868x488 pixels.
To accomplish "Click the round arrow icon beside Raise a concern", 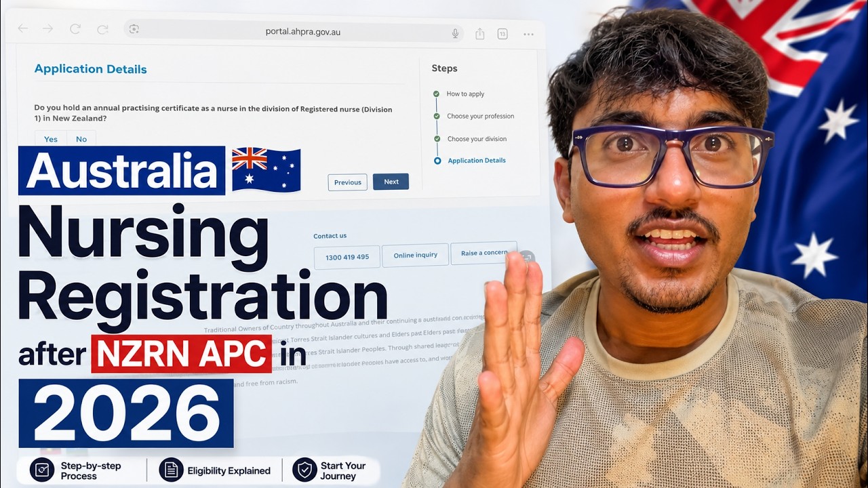I will click(528, 258).
